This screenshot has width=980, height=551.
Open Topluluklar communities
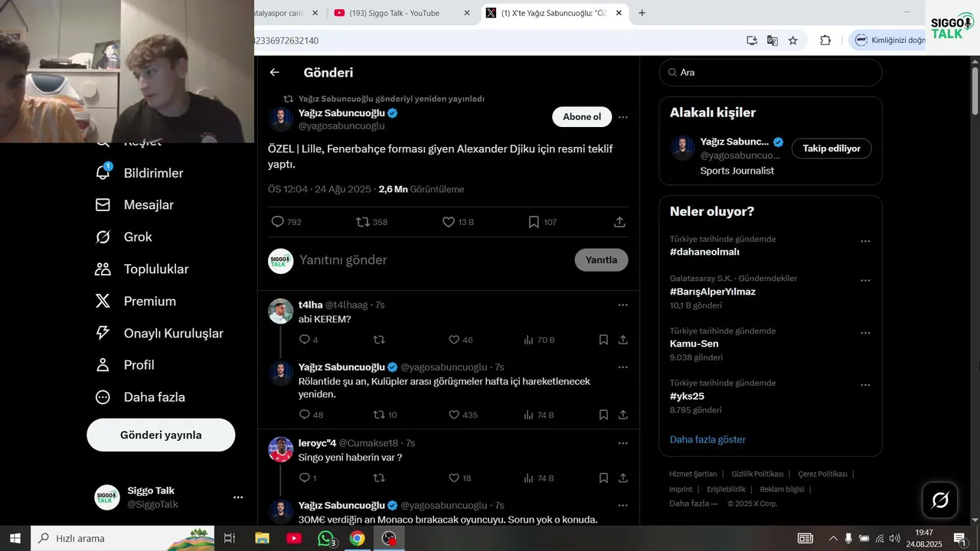(141, 269)
